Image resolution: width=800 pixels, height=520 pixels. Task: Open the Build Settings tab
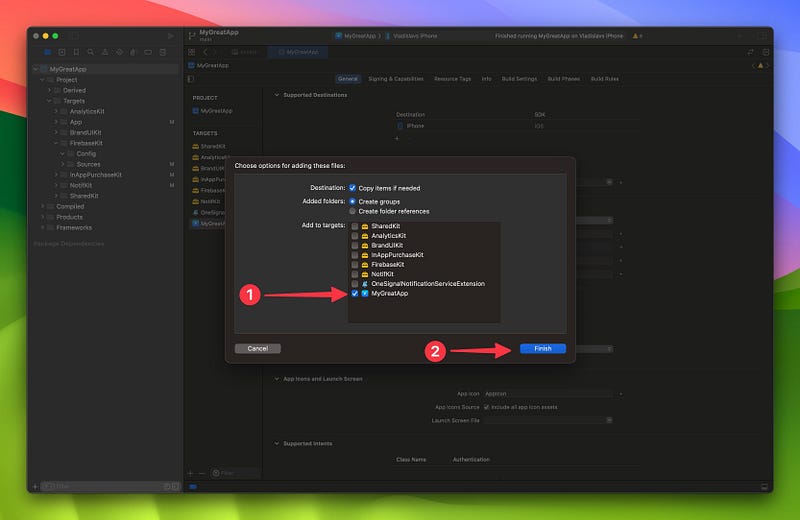pos(519,79)
